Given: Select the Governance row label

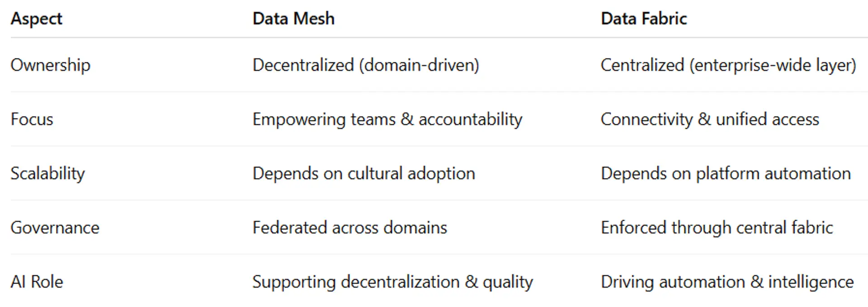Looking at the screenshot, I should tap(55, 227).
